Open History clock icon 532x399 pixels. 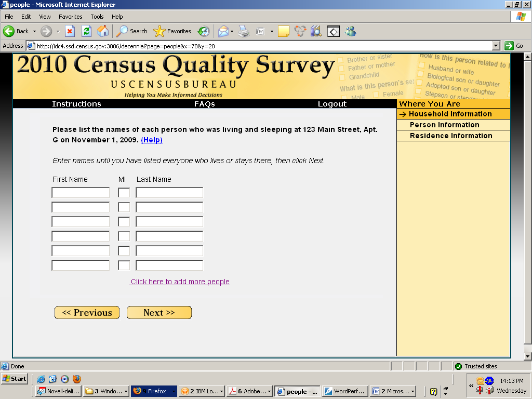coord(204,31)
